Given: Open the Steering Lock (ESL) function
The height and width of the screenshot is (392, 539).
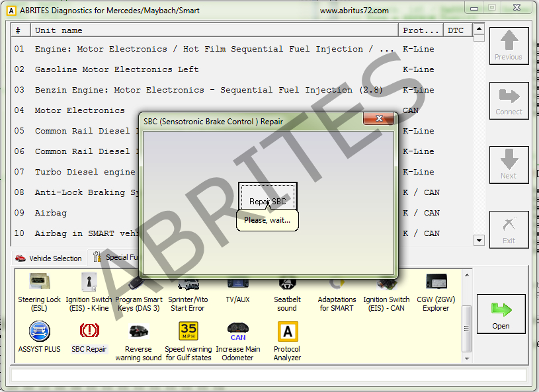Looking at the screenshot, I should 39,292.
